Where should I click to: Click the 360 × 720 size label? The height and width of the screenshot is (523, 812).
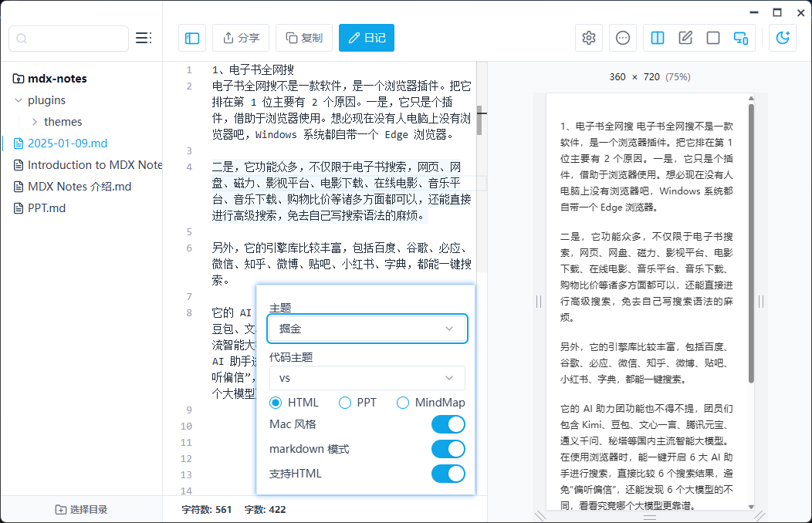click(x=649, y=77)
